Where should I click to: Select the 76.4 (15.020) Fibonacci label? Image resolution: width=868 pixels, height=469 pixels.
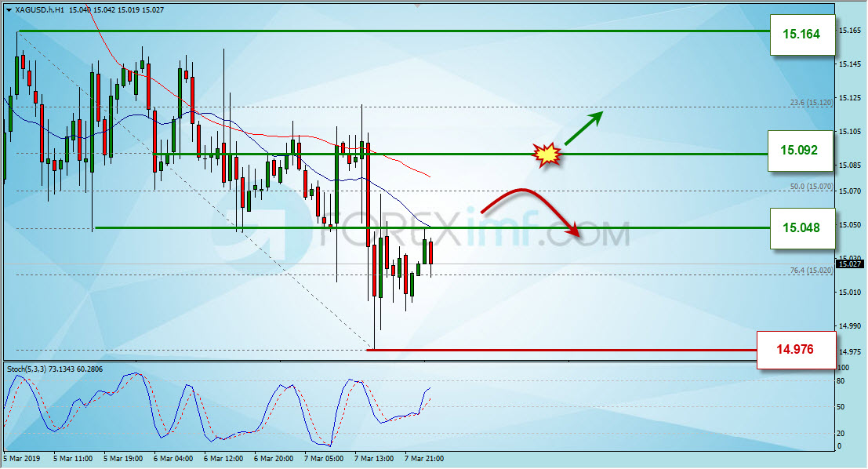click(811, 271)
